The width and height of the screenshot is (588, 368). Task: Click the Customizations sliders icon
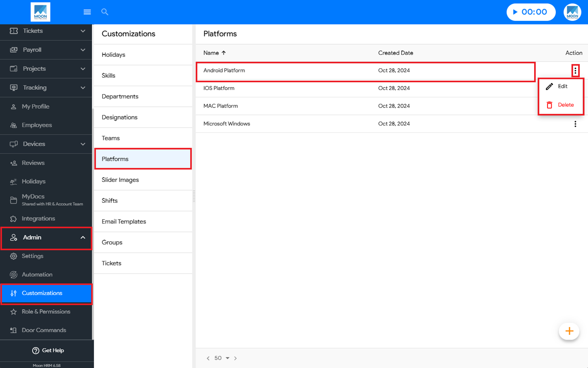point(13,293)
